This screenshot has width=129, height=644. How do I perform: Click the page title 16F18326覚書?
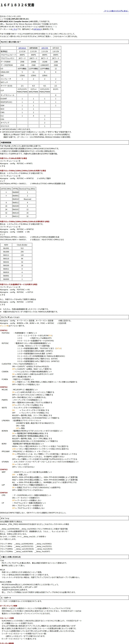[17, 5]
